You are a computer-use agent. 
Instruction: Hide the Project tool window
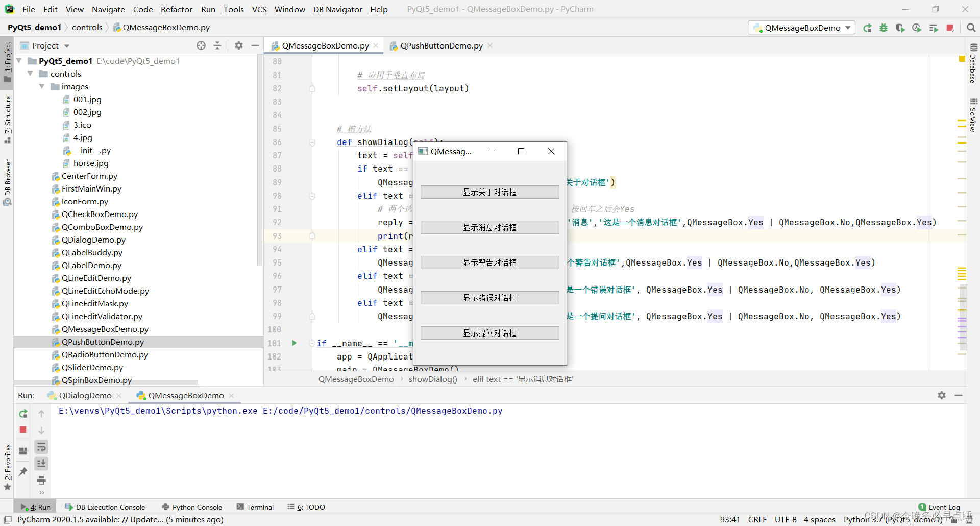click(x=255, y=46)
